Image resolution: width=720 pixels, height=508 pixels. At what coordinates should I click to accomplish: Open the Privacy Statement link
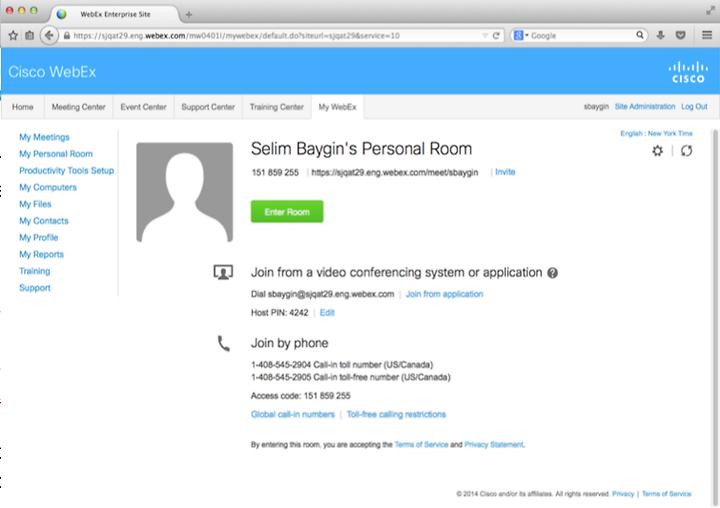(x=494, y=445)
